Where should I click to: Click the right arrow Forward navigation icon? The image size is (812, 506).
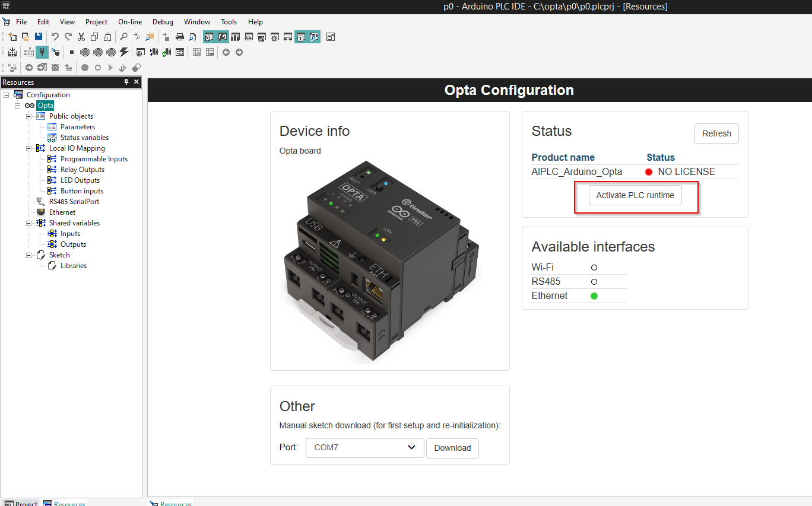(239, 52)
